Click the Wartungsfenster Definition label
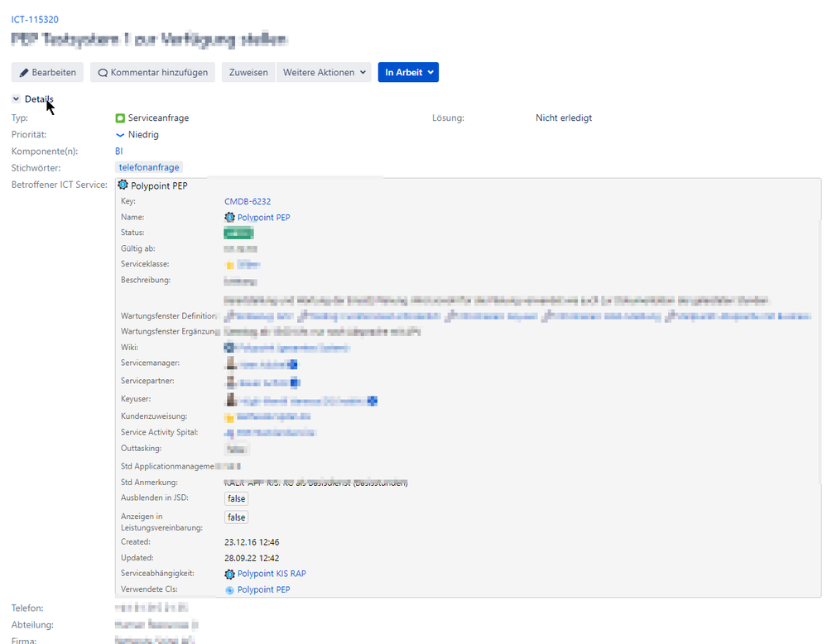 pos(168,316)
